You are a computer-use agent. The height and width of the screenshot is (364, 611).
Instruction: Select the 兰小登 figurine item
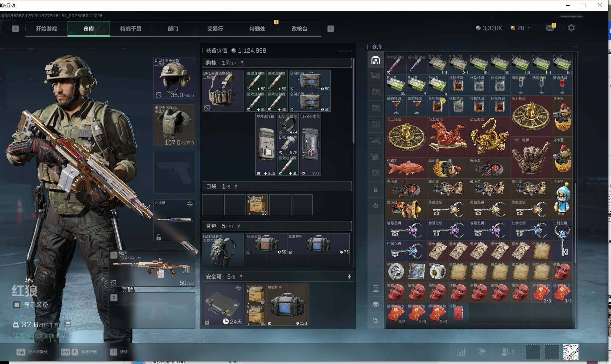point(406,209)
